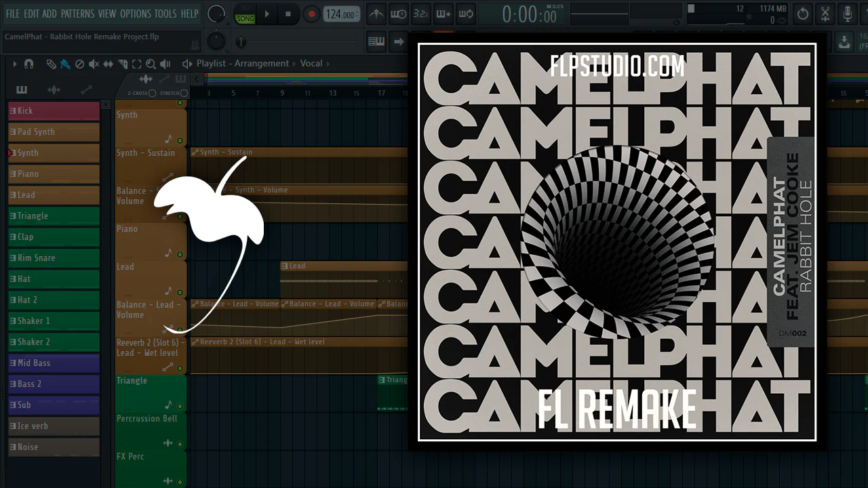
Task: Select the Slip tool double-arrow icon
Action: click(x=108, y=64)
